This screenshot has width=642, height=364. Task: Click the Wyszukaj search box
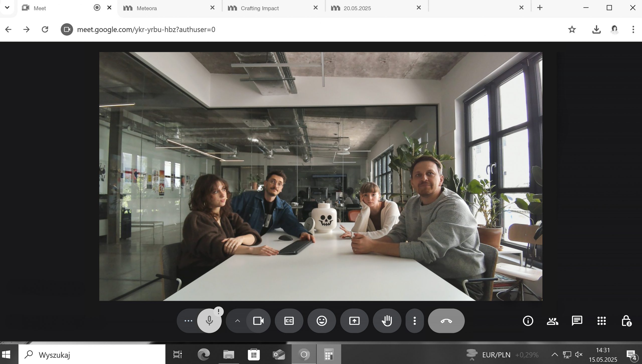(92, 354)
